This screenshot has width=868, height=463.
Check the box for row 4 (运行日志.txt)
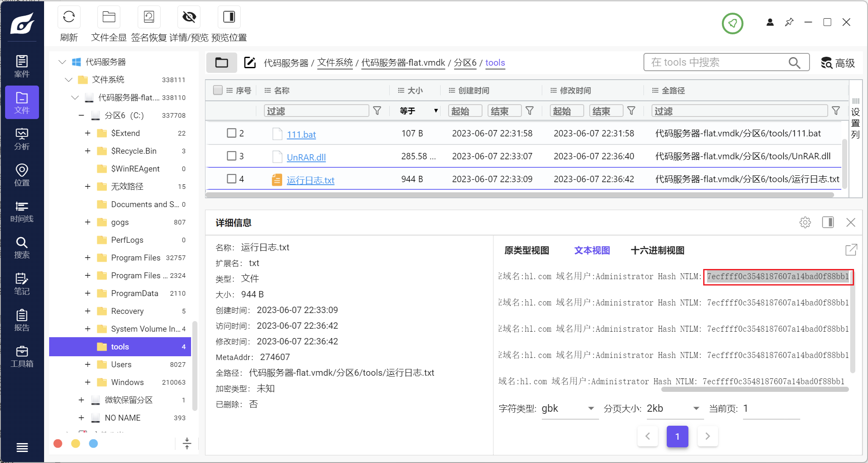point(231,179)
